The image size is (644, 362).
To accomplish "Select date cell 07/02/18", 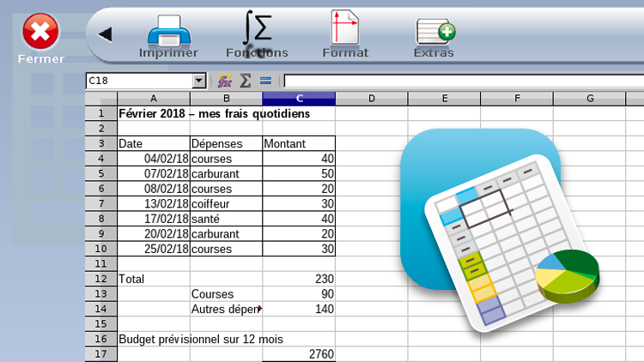I will click(x=154, y=173).
